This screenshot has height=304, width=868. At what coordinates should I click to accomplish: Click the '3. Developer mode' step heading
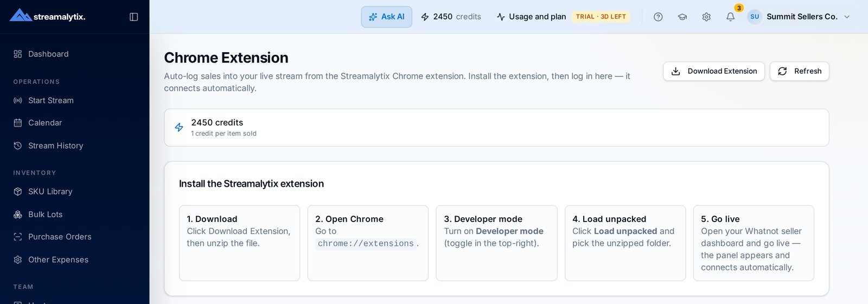click(x=483, y=219)
